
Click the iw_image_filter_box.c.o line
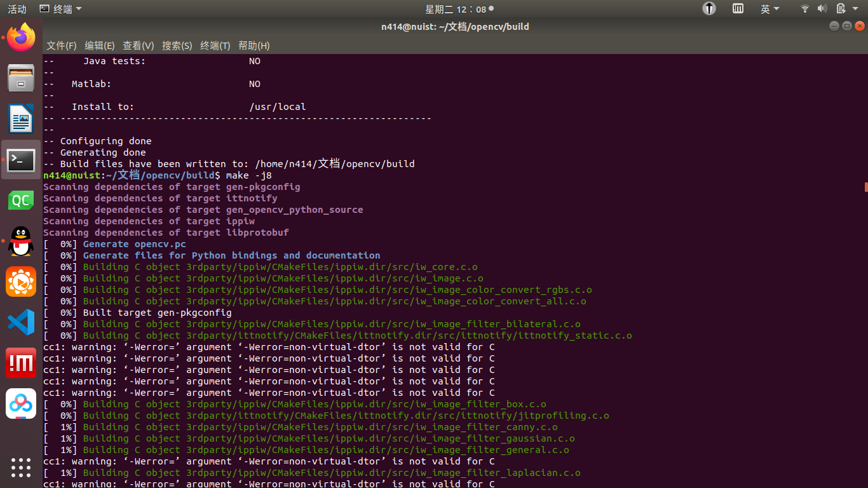295,404
